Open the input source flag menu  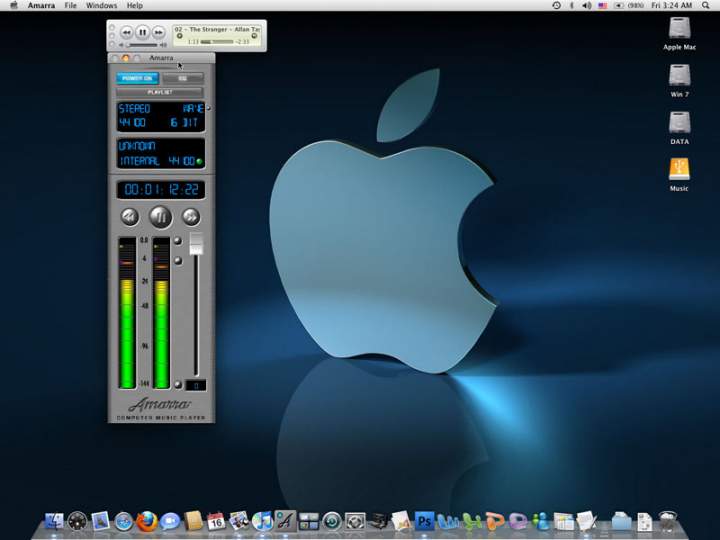tap(602, 6)
